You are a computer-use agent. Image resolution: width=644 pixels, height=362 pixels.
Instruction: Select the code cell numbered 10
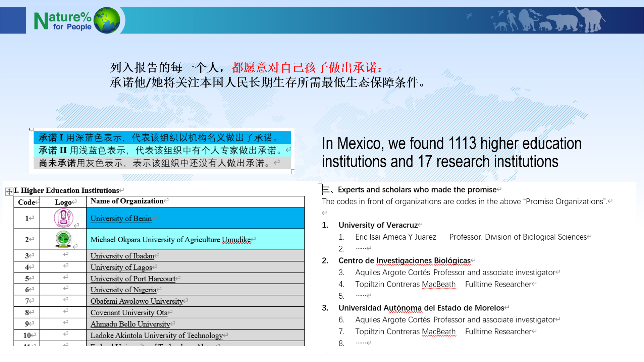coord(27,335)
